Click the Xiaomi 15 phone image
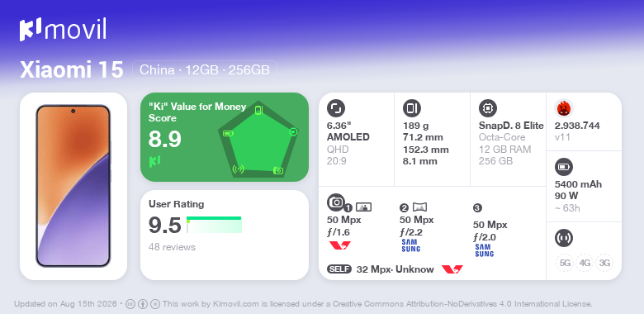 [x=73, y=186]
